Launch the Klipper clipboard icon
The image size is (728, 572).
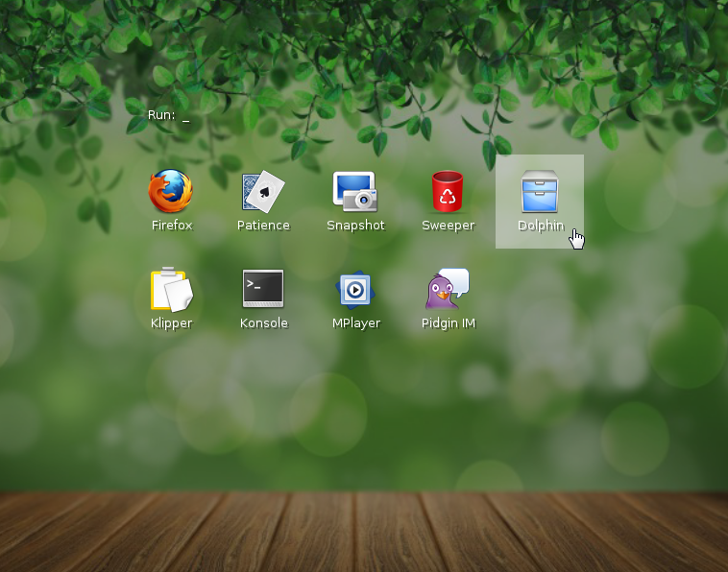171,289
